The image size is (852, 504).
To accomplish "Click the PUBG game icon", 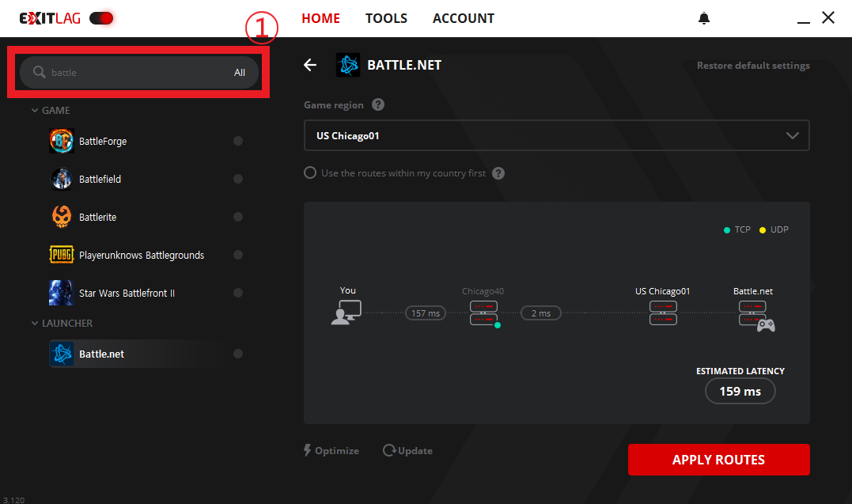I will click(x=62, y=255).
